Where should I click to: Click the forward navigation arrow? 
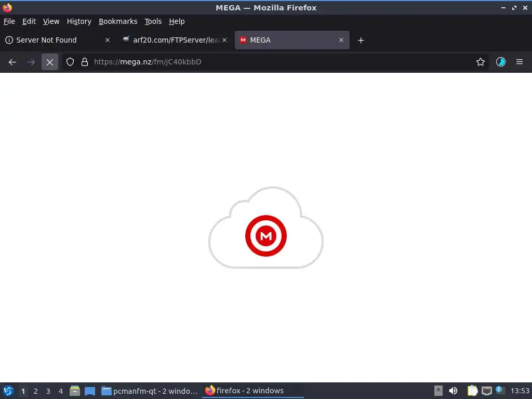point(31,62)
